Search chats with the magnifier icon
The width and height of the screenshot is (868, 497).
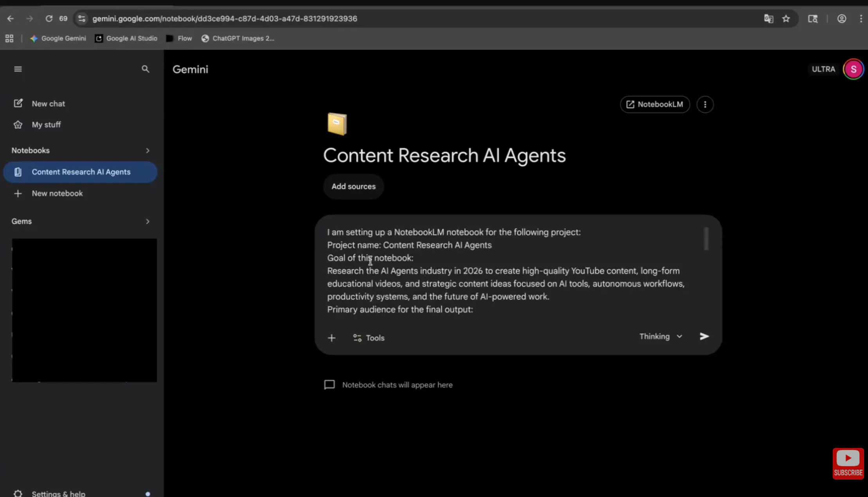coord(146,69)
